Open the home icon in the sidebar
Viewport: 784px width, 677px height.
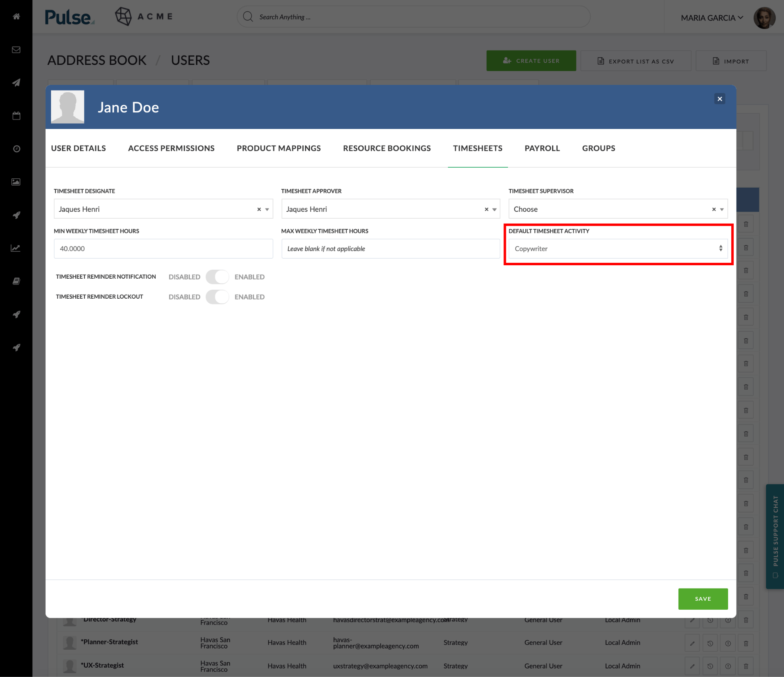pyautogui.click(x=16, y=17)
